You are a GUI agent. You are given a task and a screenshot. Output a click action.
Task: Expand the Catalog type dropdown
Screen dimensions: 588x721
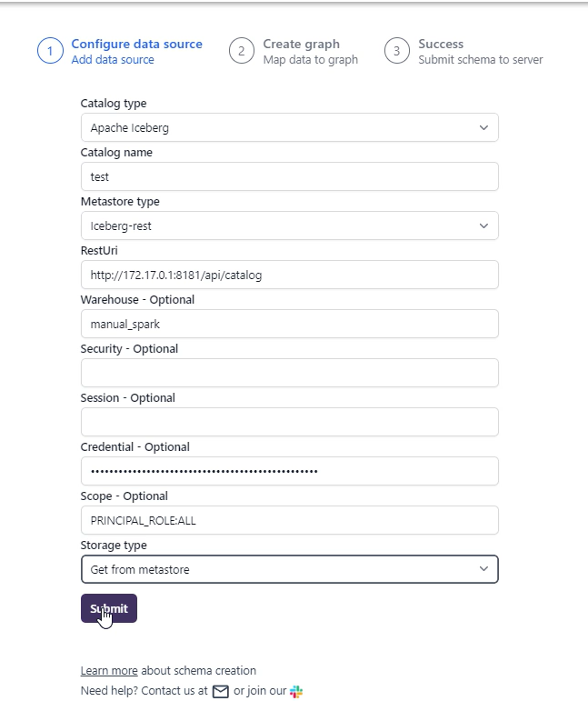pos(289,127)
